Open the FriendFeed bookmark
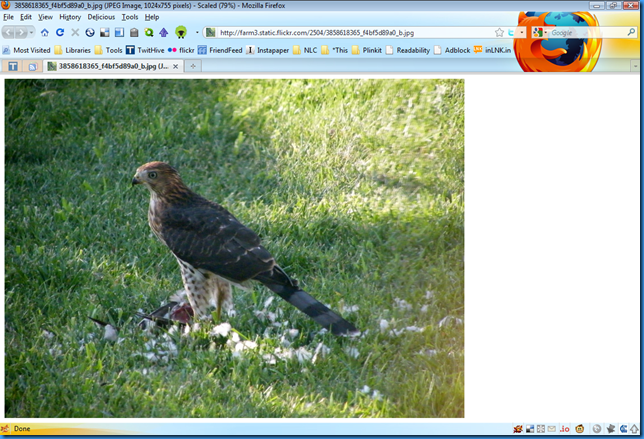 pyautogui.click(x=220, y=50)
